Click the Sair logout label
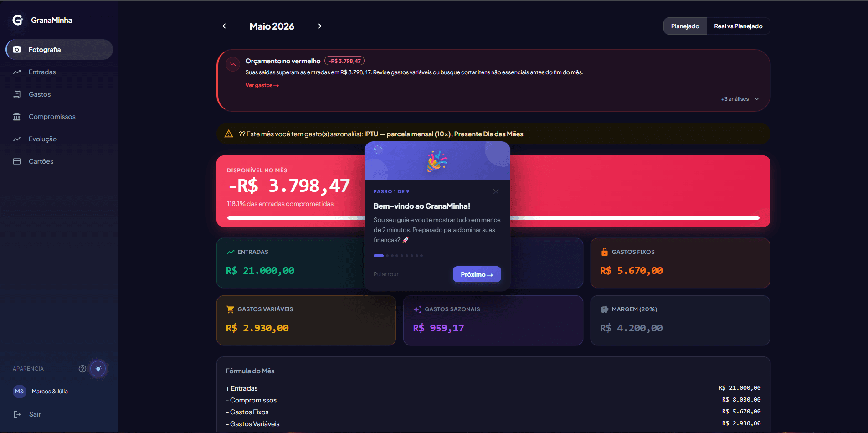The image size is (868, 433). click(35, 414)
